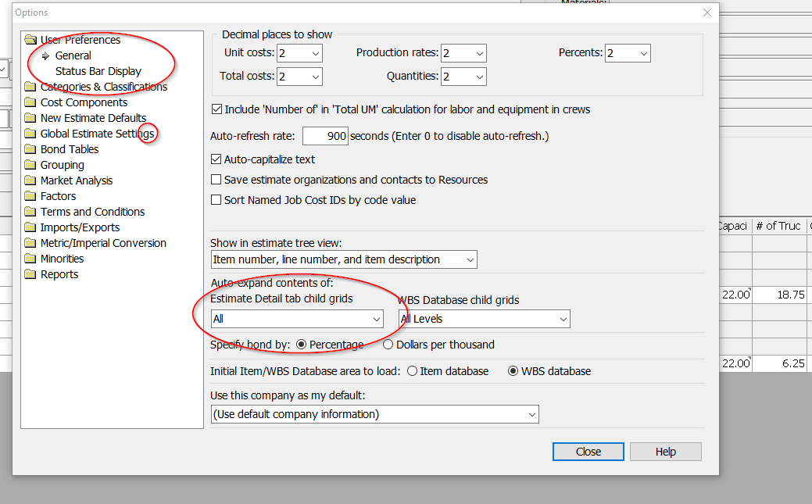812x504 pixels.
Task: Click the Terms and Conditions folder icon
Action: [30, 212]
